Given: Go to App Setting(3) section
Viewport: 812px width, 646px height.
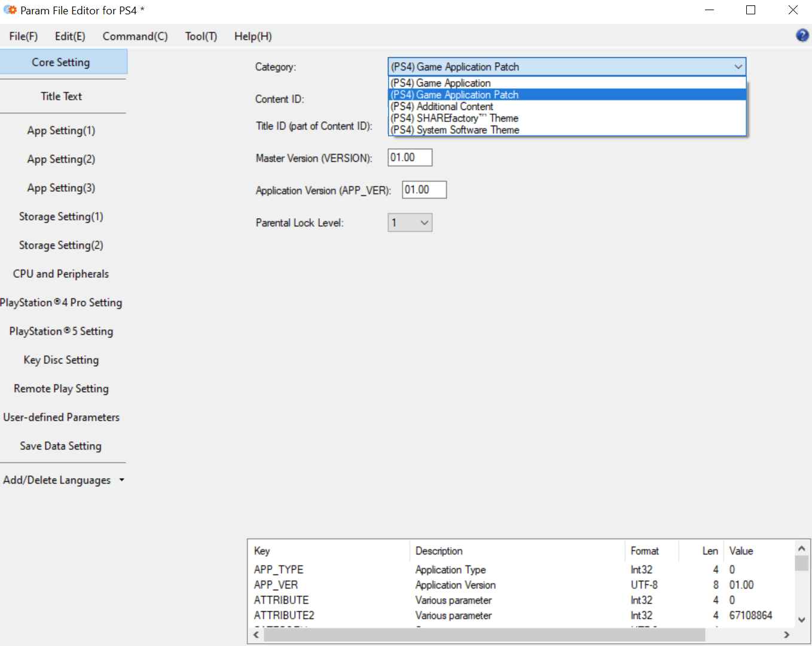Looking at the screenshot, I should [x=62, y=188].
